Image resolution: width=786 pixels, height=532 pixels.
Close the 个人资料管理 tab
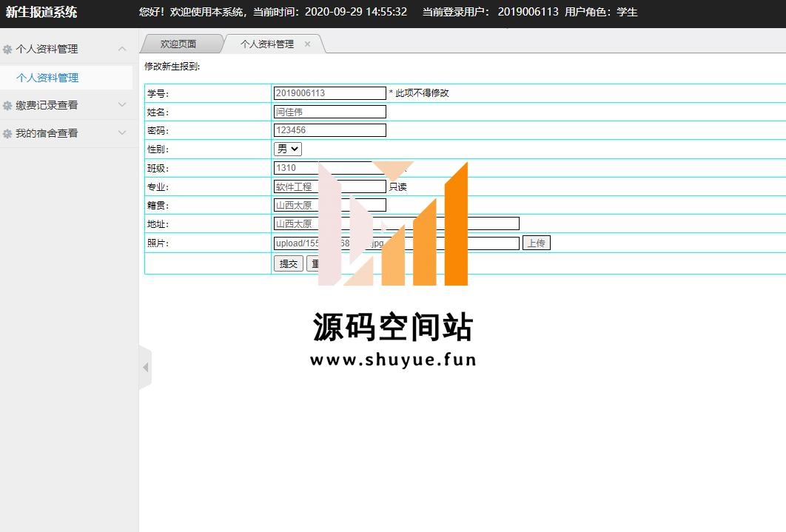pyautogui.click(x=307, y=44)
